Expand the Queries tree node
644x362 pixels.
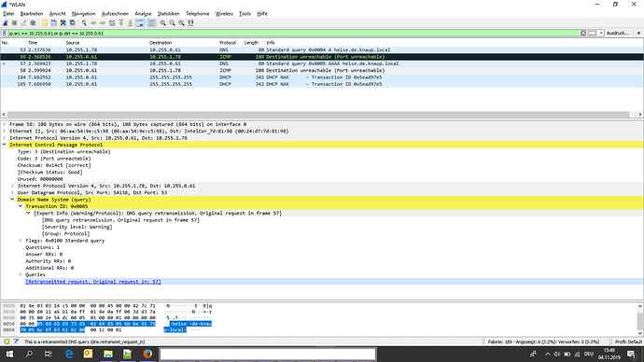(21, 274)
